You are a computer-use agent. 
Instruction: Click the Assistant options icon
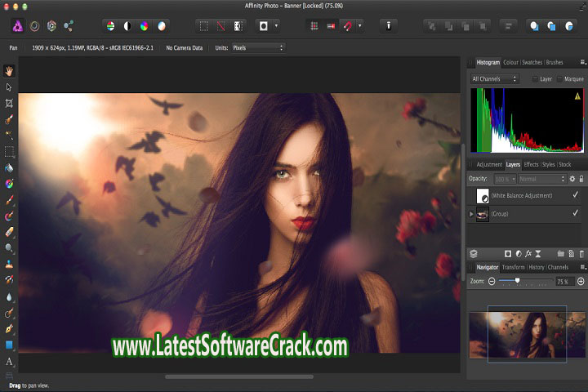[389, 26]
